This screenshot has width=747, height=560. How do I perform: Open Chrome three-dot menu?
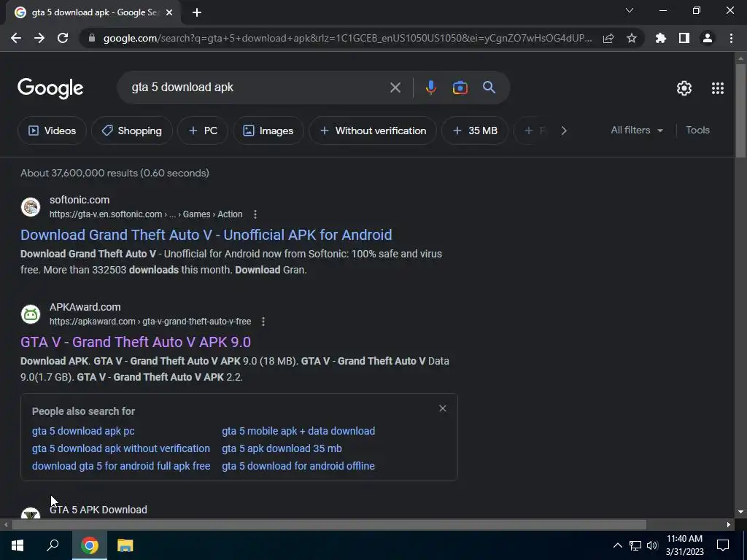731,38
